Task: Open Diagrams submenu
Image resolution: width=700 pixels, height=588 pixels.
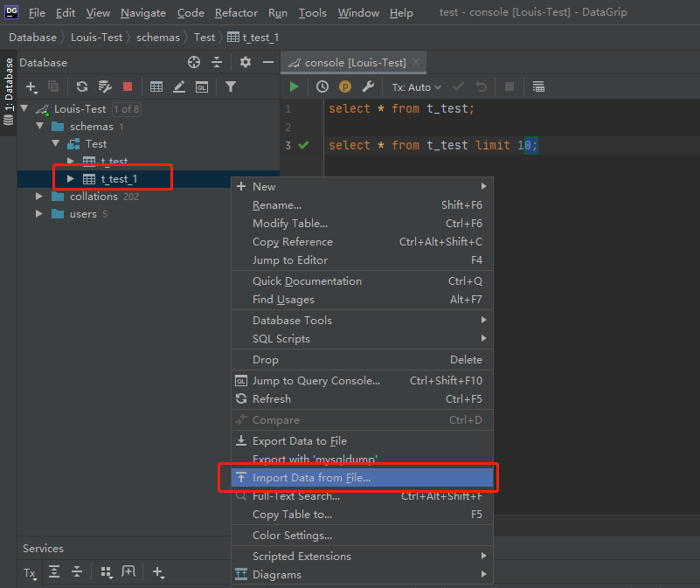Action: [362, 575]
